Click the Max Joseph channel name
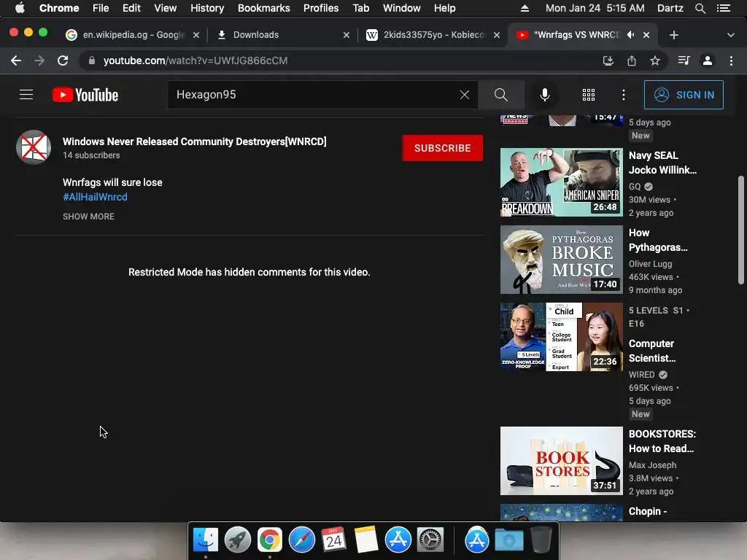The width and height of the screenshot is (747, 560). [652, 465]
